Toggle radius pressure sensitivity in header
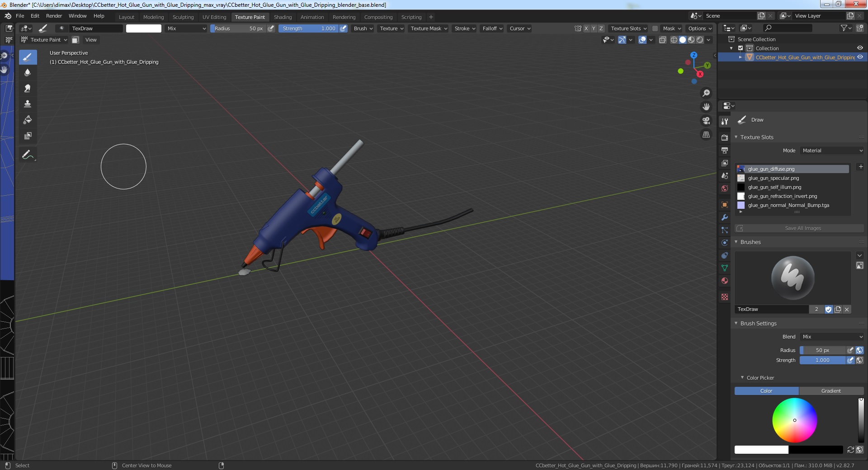The image size is (868, 470). pos(271,28)
